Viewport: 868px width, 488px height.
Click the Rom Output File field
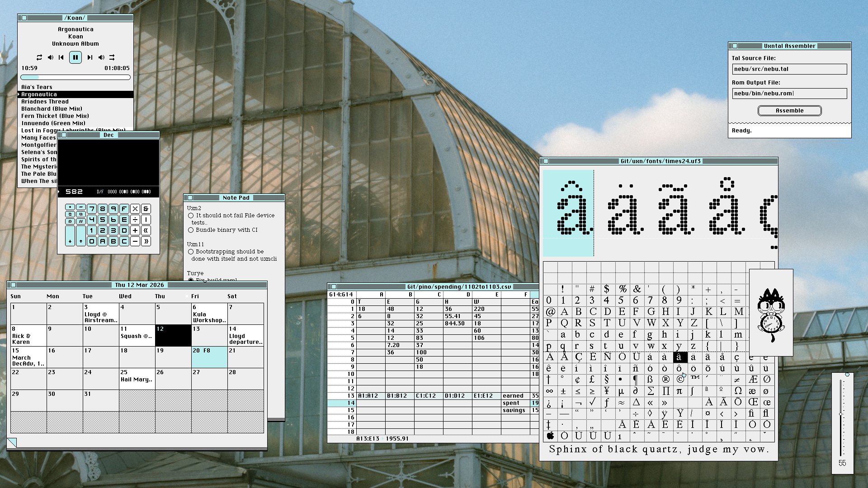789,94
